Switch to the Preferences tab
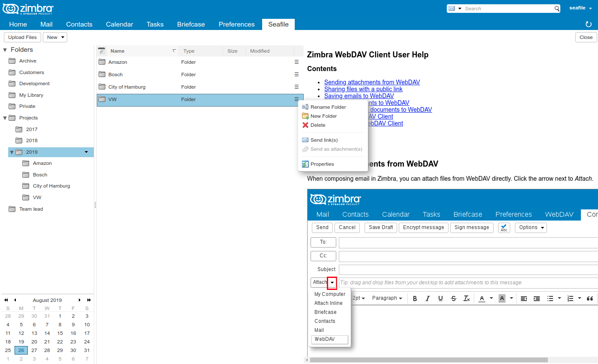598x364 pixels. coord(236,24)
